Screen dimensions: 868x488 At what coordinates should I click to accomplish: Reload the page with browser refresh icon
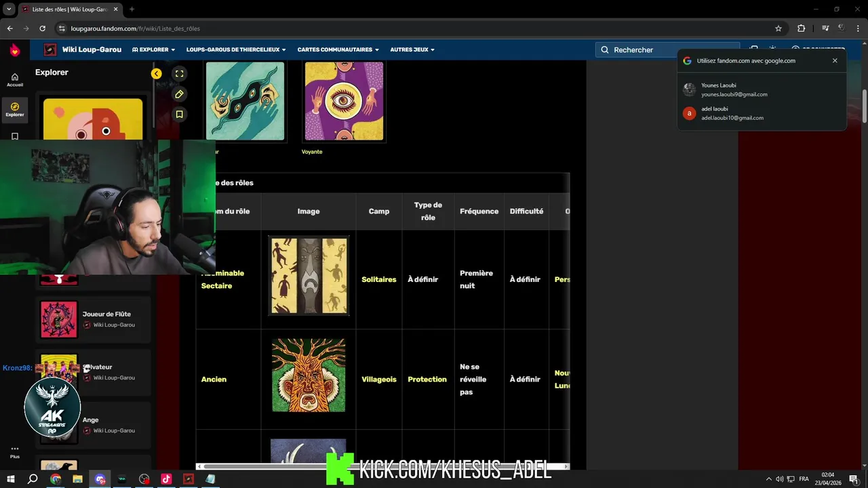tap(42, 28)
